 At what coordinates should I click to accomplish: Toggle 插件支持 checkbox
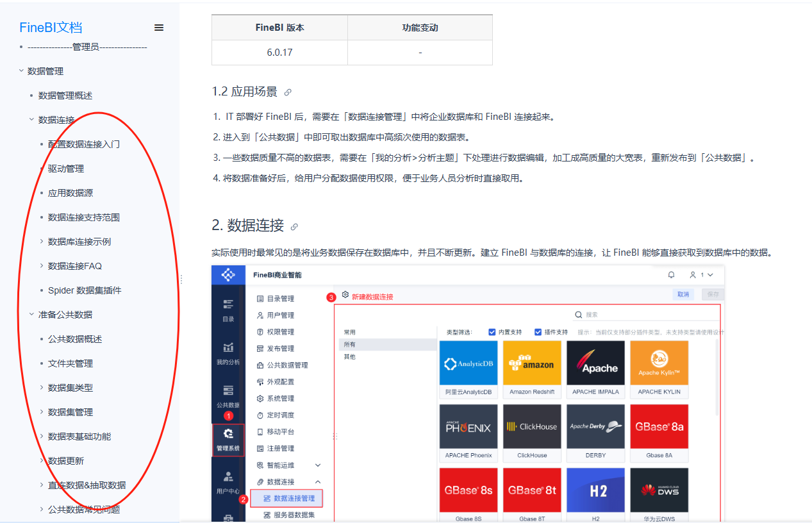tap(538, 332)
